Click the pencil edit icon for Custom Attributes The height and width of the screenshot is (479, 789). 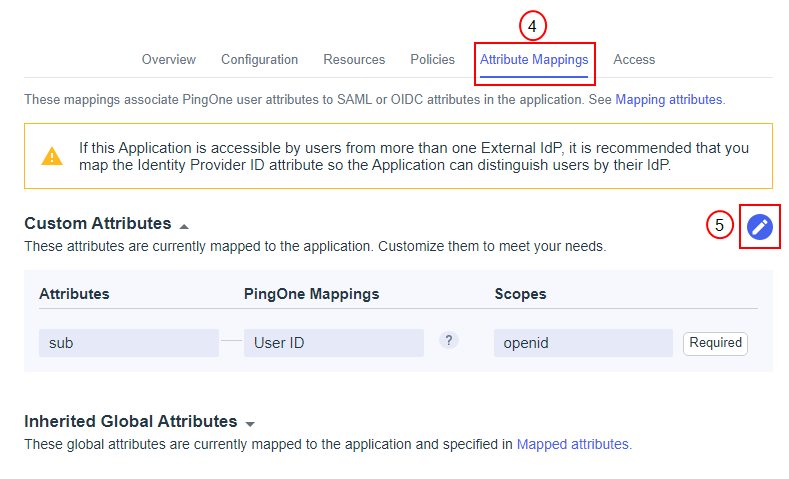point(759,227)
